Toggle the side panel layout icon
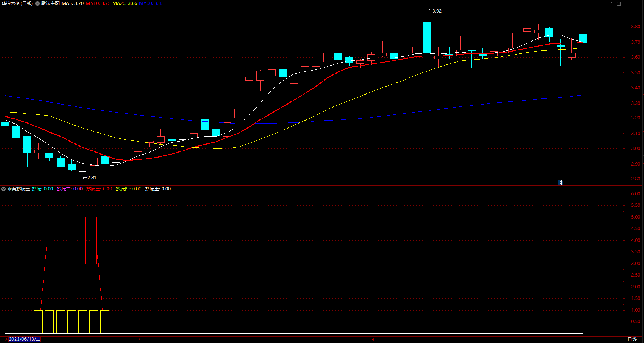The height and width of the screenshot is (343, 644). pyautogui.click(x=619, y=3)
